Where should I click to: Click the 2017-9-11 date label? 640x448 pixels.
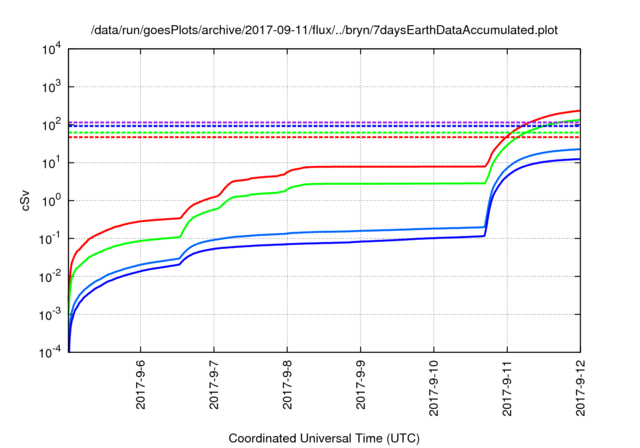coord(507,388)
